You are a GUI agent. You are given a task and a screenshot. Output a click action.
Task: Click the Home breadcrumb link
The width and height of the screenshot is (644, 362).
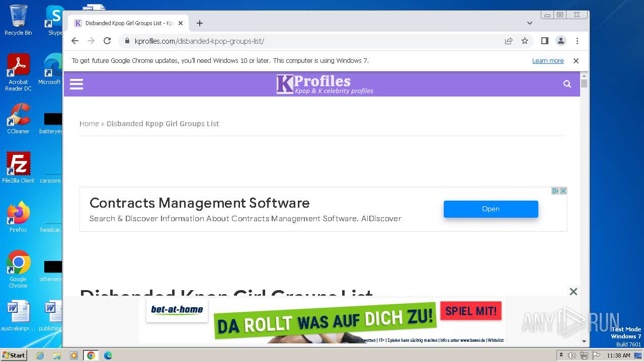tap(89, 124)
